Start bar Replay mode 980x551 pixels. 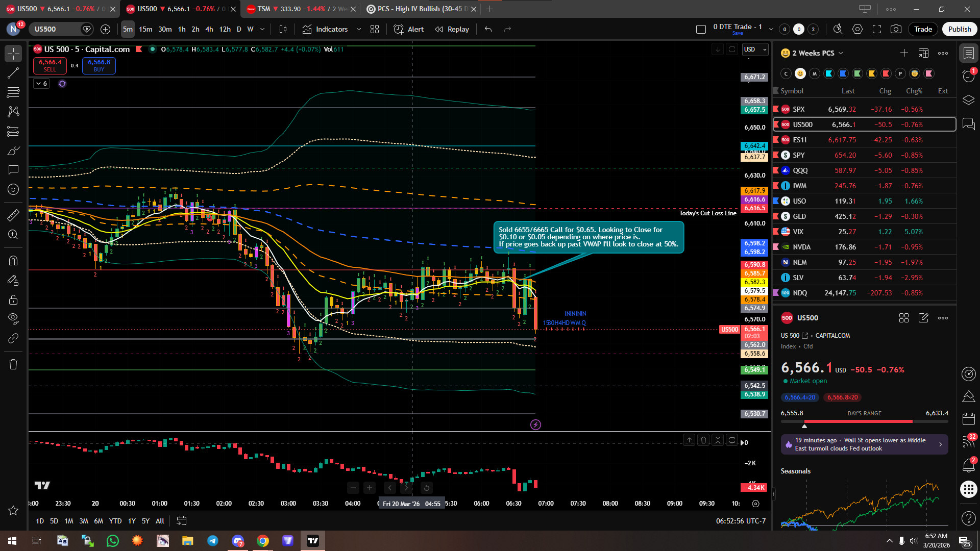(452, 29)
